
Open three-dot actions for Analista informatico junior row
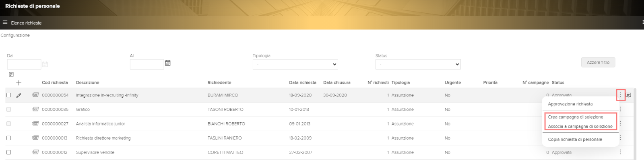620,124
